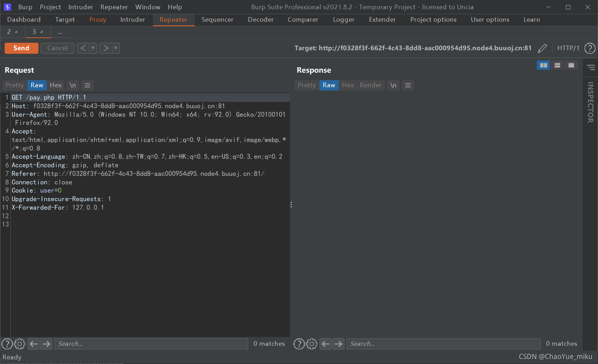
Task: Toggle non-printable characters \n in Response
Action: 393,85
